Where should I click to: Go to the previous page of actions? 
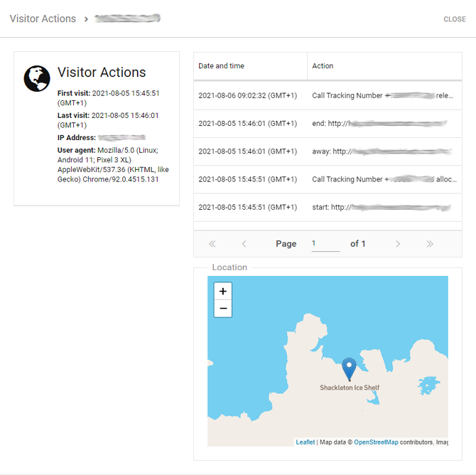click(244, 244)
